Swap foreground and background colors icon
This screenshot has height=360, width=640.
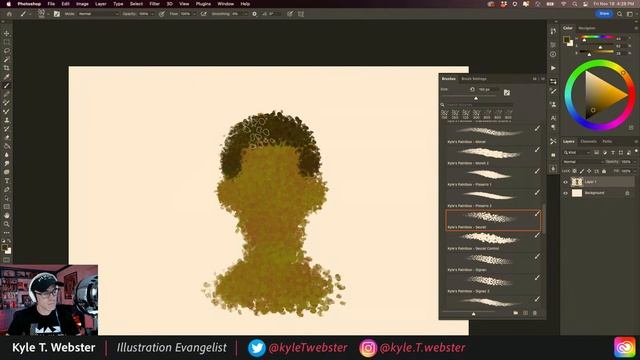9,241
